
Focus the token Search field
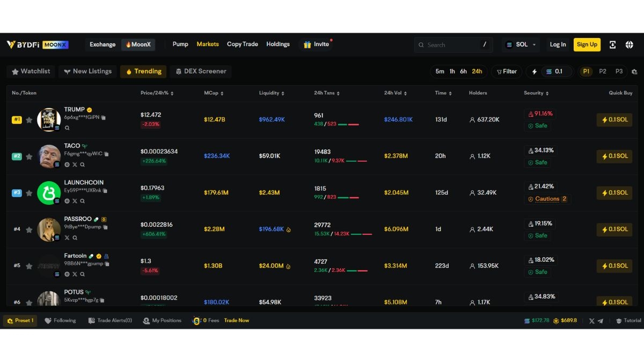click(453, 45)
